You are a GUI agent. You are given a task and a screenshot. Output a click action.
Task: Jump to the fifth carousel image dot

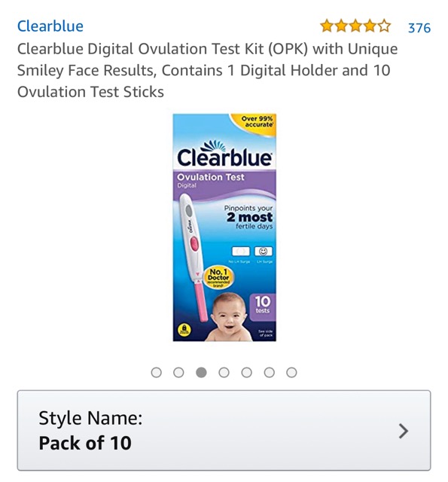[x=246, y=372]
